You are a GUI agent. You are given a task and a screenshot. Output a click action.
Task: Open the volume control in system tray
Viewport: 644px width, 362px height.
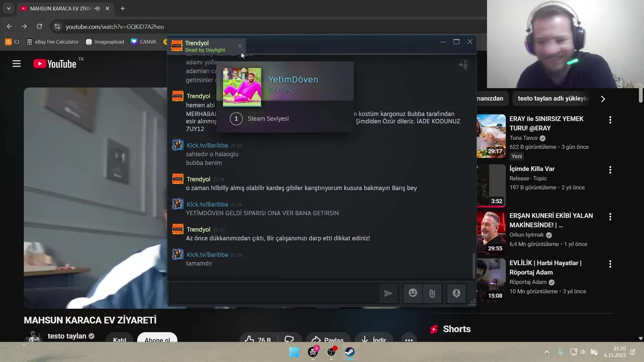(x=583, y=352)
